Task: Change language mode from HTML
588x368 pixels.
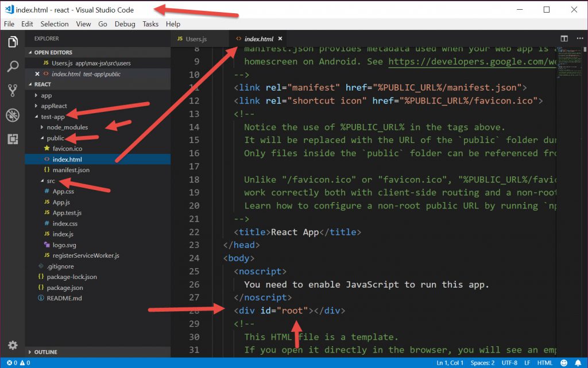Action: pos(544,363)
